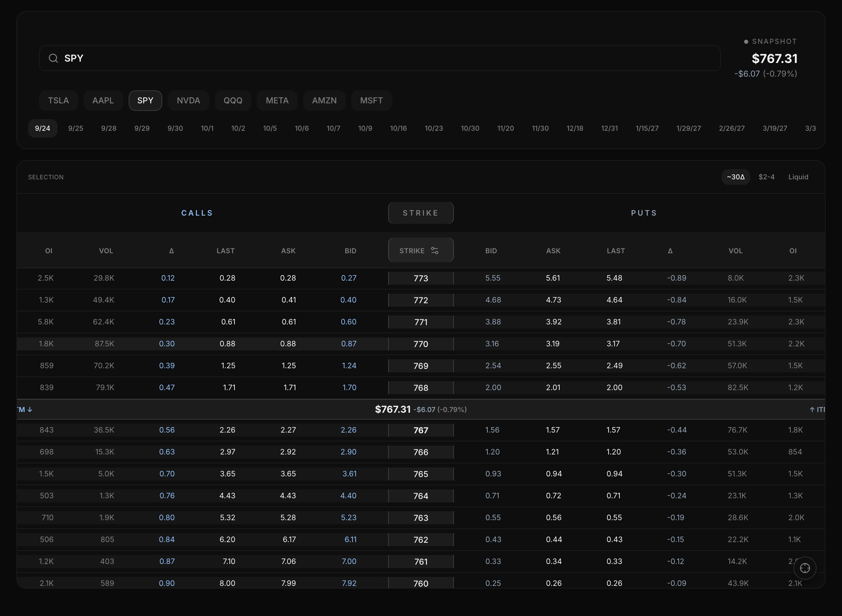
Task: Open the STRIKE column header filter
Action: point(421,250)
